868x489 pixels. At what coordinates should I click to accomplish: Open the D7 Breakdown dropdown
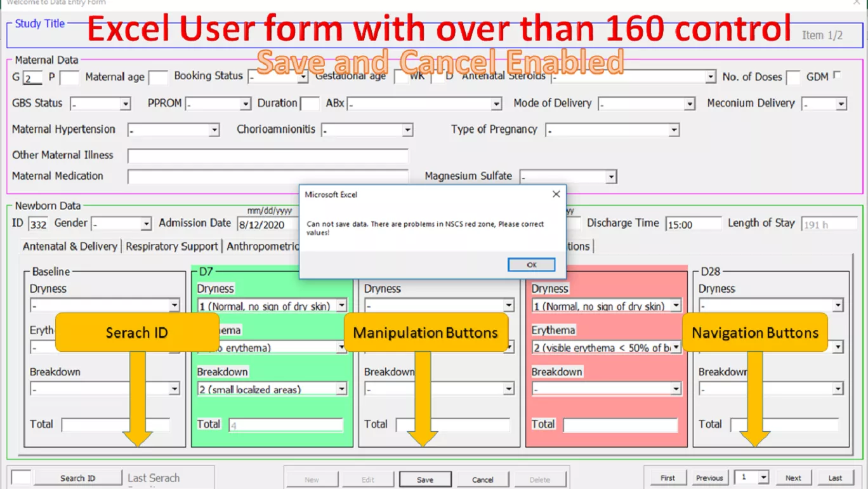point(341,389)
